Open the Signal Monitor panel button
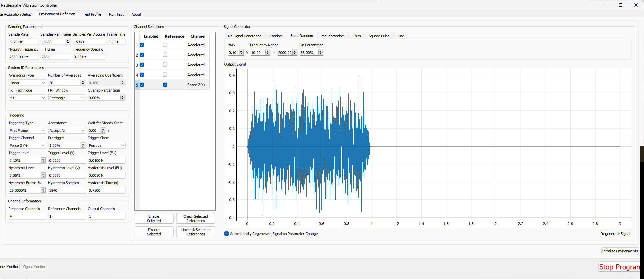Viewport: 644px width, 279px height. pos(34,267)
